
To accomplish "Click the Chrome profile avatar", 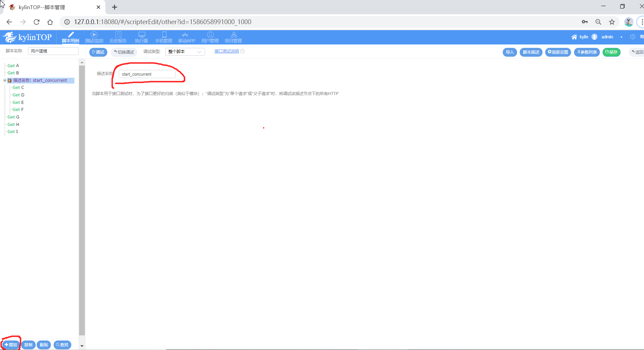I will [x=629, y=22].
